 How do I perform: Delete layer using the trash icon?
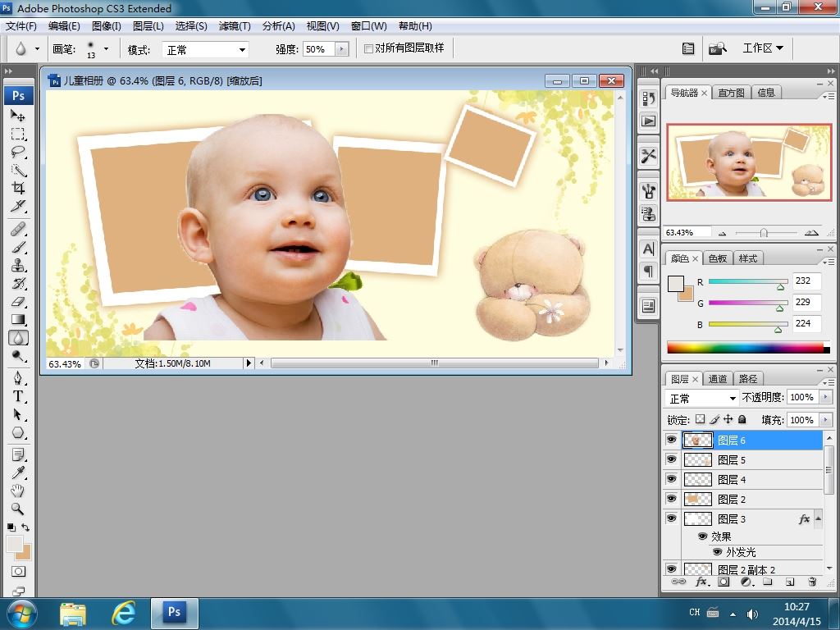(812, 582)
